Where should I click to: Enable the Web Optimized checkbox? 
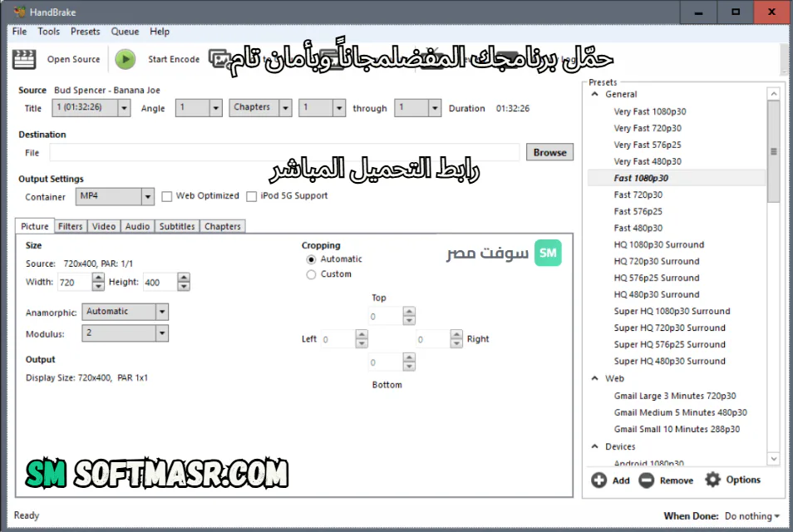(166, 196)
